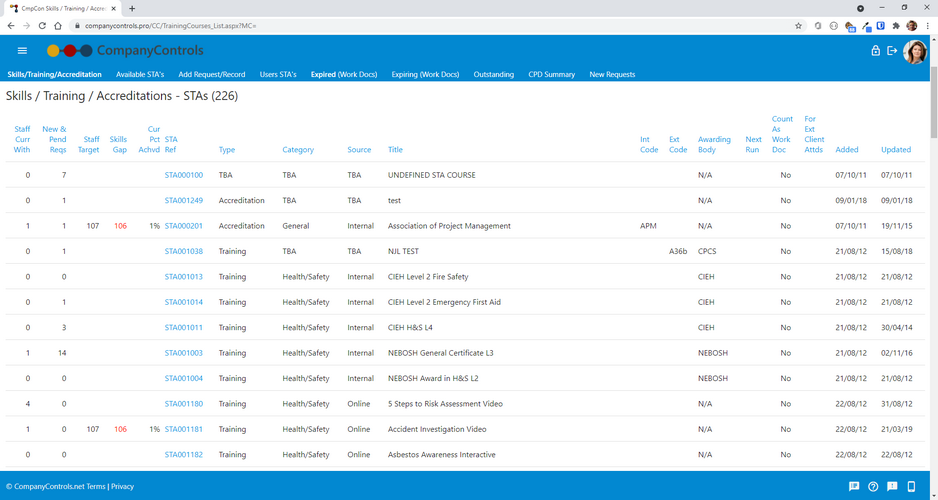The image size is (938, 500).
Task: Open the STA000201 link
Action: (184, 226)
